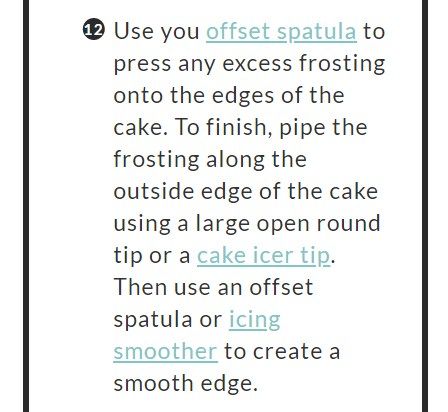The image size is (448, 412).
Task: Click the word "excess" in the step text
Action: 257,64
